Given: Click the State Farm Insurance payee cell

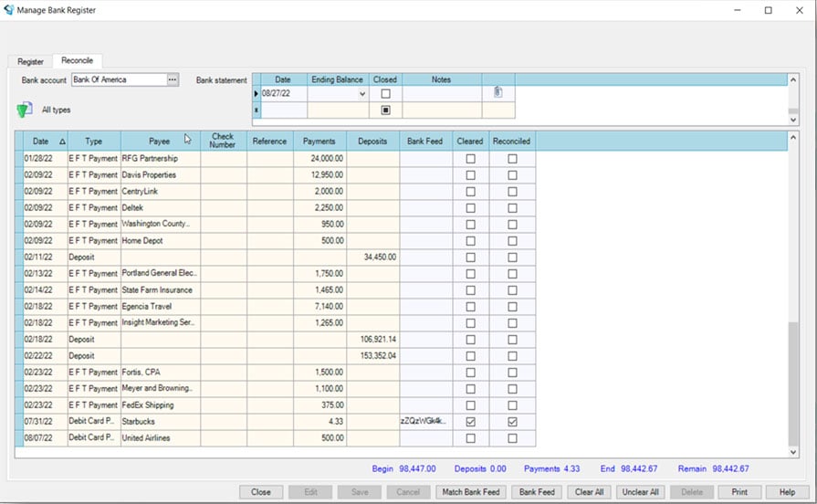Looking at the screenshot, I should (x=161, y=289).
